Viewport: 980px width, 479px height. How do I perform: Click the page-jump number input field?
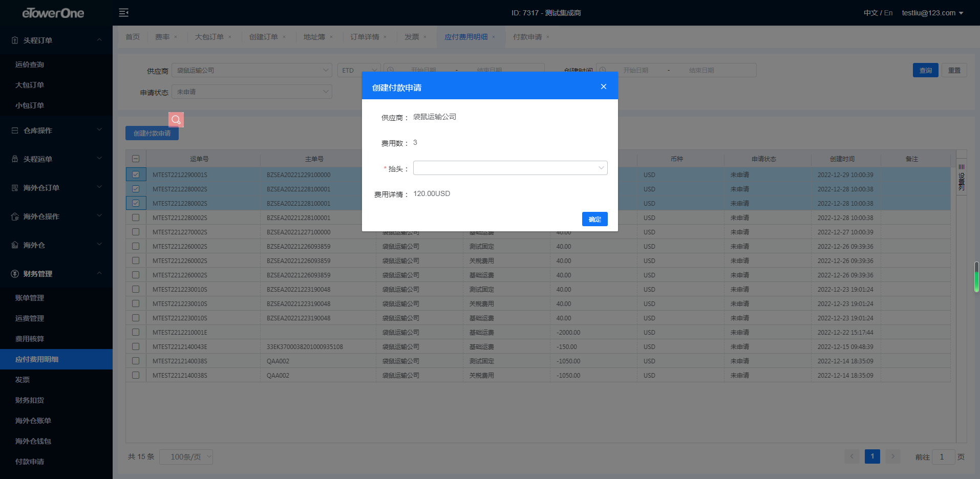(943, 456)
